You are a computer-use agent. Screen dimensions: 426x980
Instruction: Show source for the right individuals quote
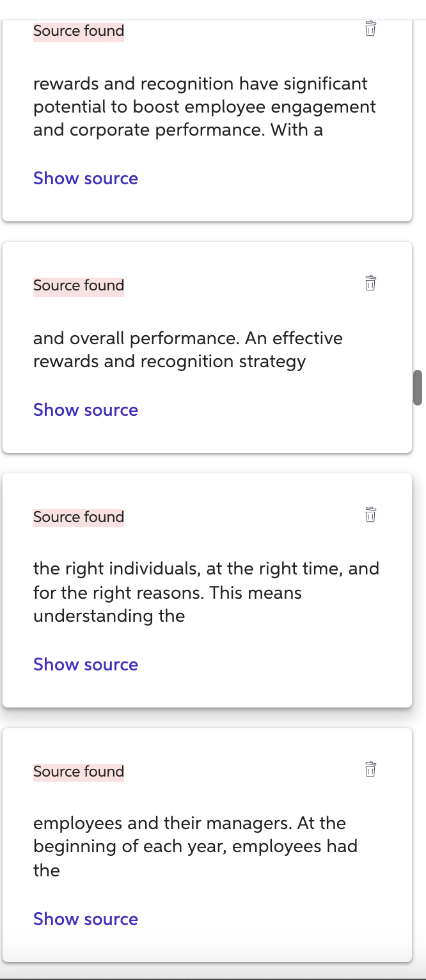point(85,665)
